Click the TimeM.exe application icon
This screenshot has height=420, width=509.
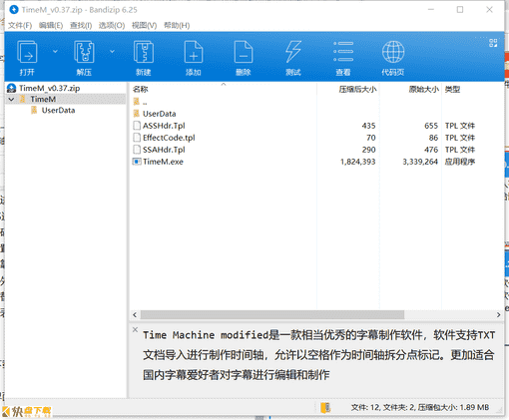[137, 162]
